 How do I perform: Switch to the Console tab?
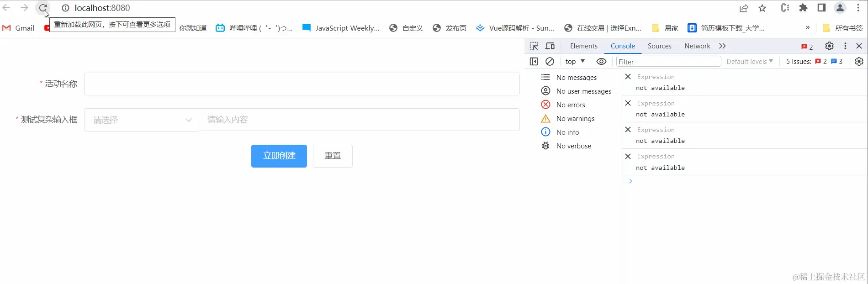coord(623,46)
